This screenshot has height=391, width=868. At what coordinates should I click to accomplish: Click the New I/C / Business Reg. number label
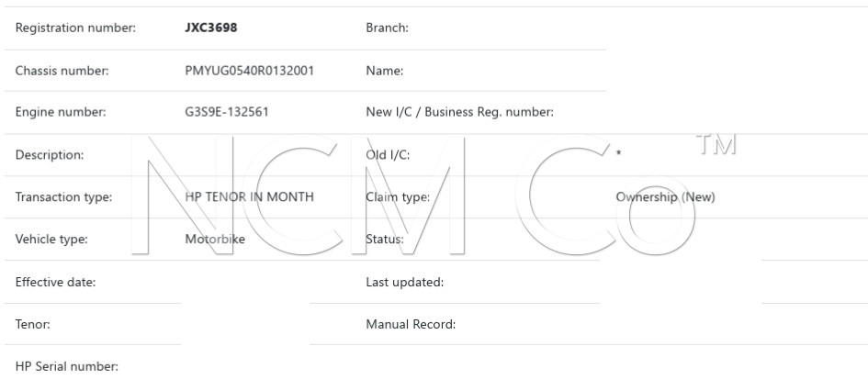tap(459, 113)
